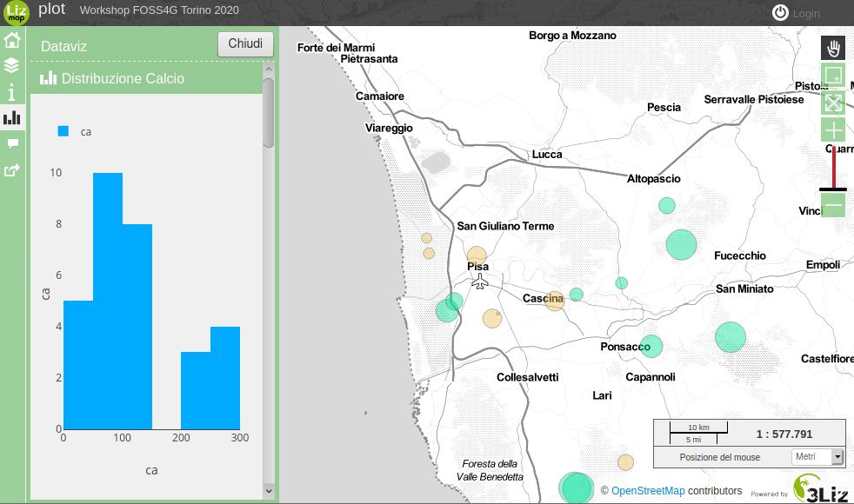The image size is (854, 504).
Task: Select the zoom by rectangle tool
Action: (833, 76)
